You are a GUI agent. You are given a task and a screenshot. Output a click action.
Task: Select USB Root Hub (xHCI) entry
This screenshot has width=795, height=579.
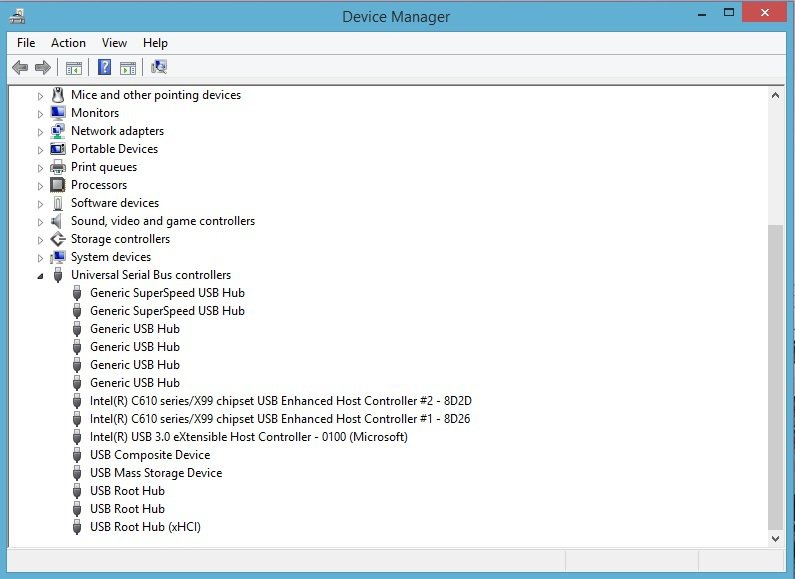pos(145,527)
